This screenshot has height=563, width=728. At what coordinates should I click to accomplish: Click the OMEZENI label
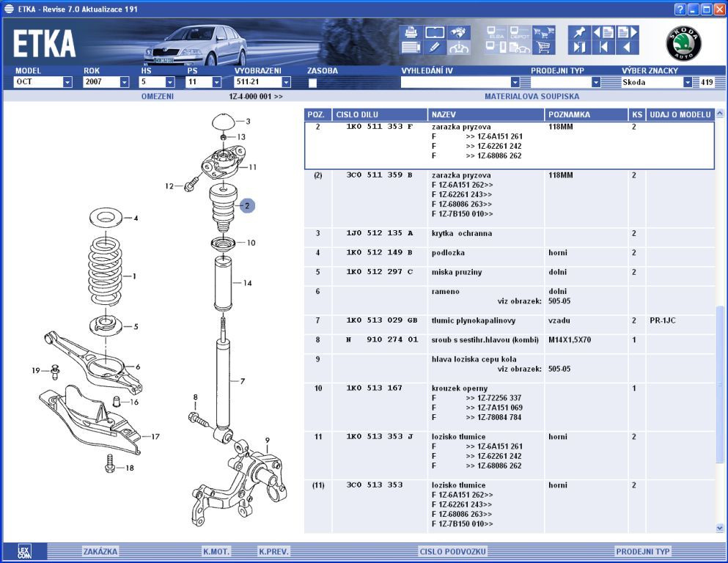click(x=157, y=96)
